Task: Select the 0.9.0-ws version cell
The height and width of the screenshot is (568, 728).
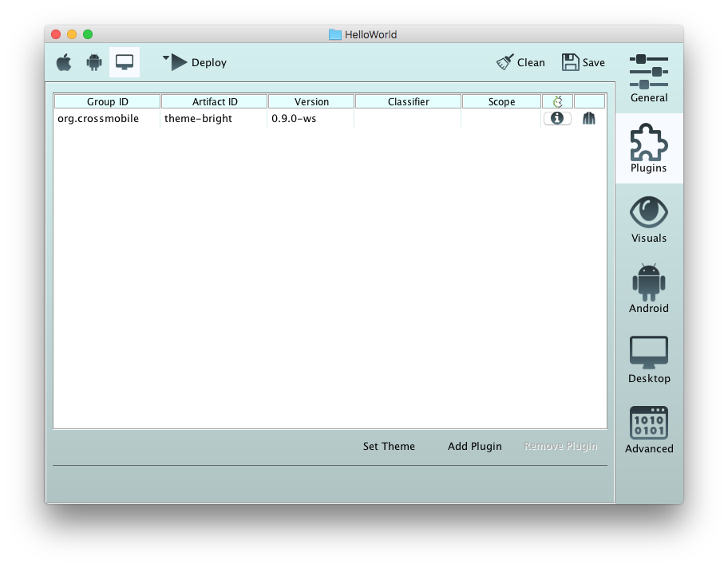Action: (311, 118)
